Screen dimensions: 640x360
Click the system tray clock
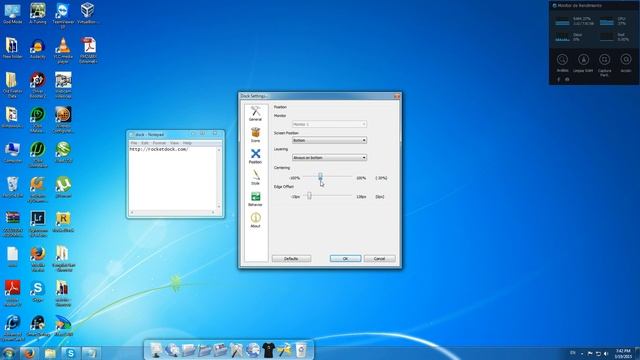[x=624, y=353]
